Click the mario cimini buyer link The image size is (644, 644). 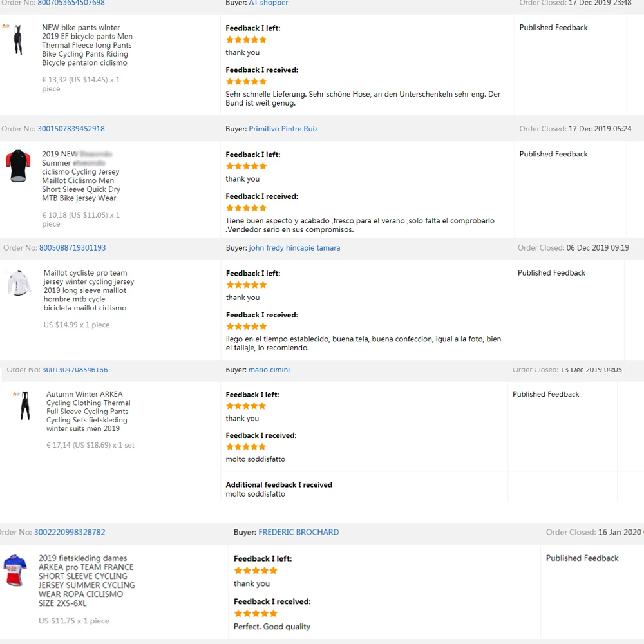269,370
